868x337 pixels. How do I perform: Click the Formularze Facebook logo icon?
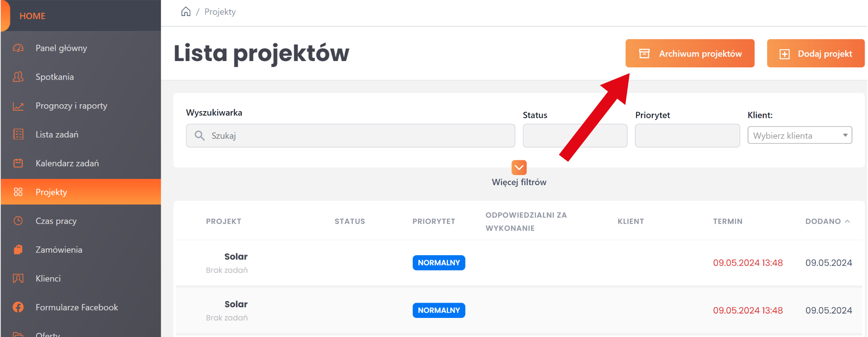point(18,307)
